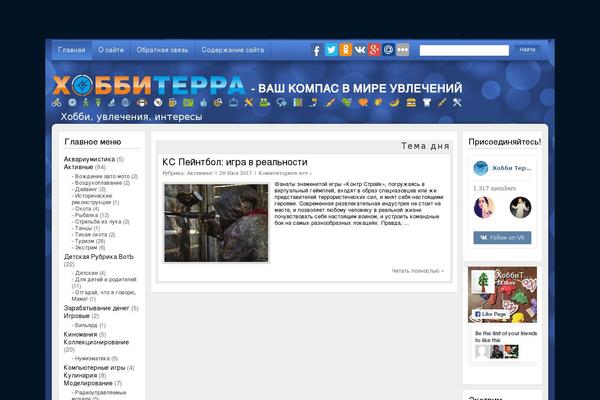Screen dimensions: 600x400
Task: Click the burger icon in banner
Action: pos(411,103)
